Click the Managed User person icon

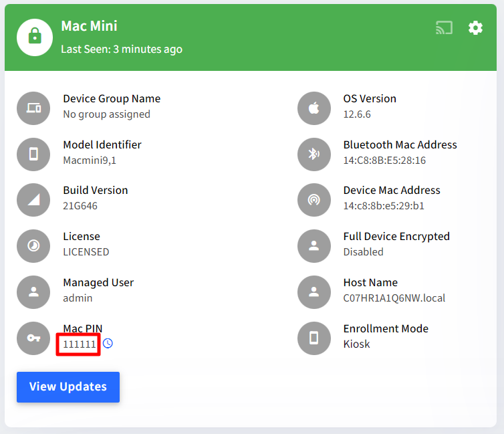click(33, 292)
